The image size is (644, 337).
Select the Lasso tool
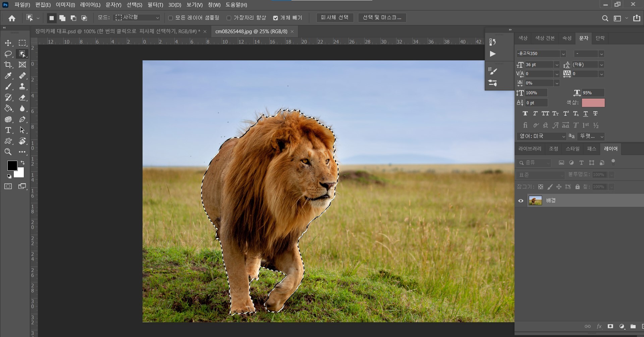tap(8, 54)
